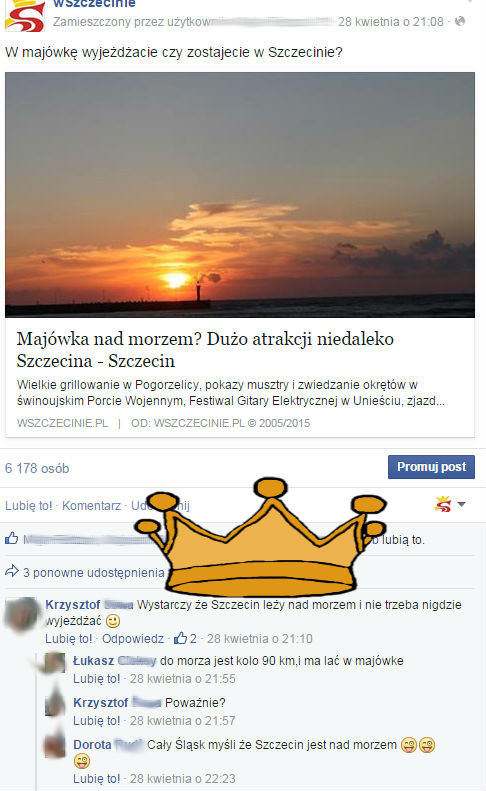Like Dorota's reply with Lubię to!

tap(97, 778)
